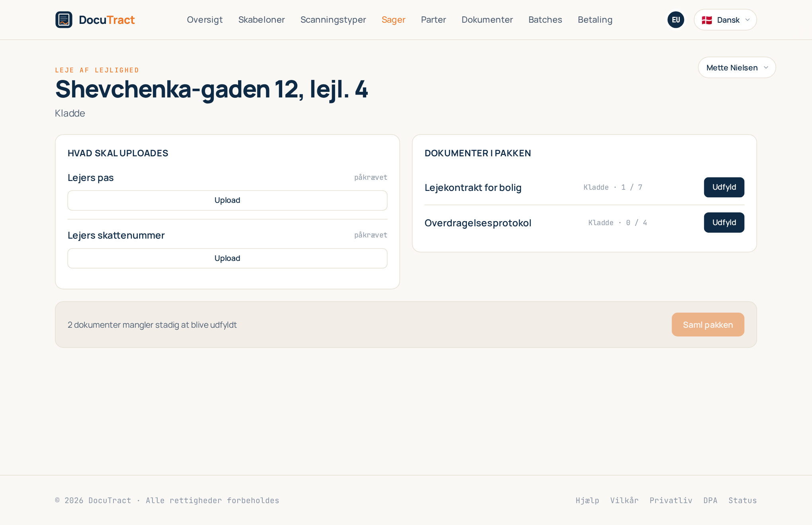Open the Privatliv footer link
812x525 pixels.
(x=671, y=500)
